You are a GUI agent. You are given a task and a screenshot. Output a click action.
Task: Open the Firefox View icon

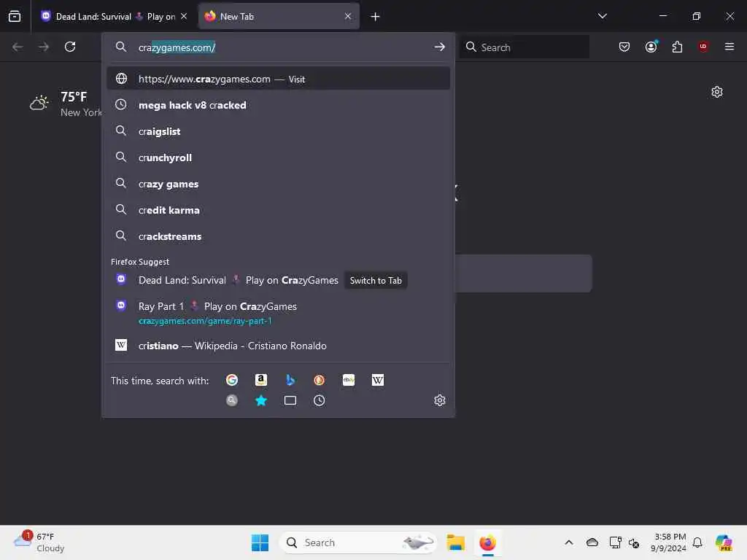(15, 17)
